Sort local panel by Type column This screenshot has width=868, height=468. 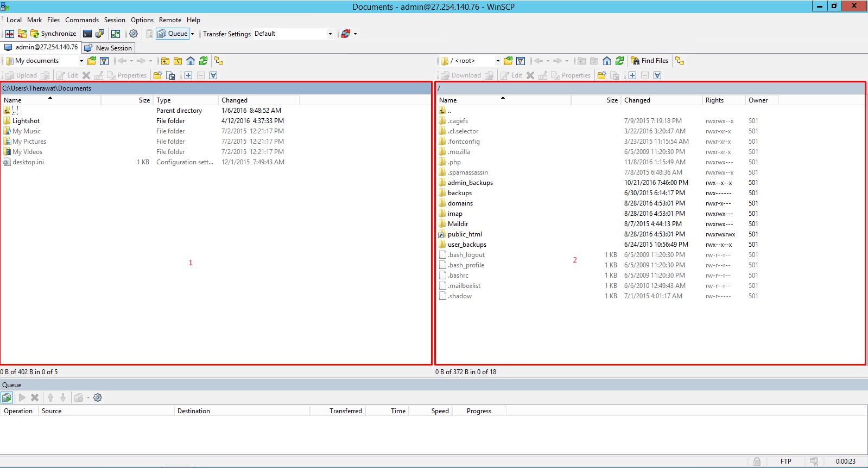[186, 100]
